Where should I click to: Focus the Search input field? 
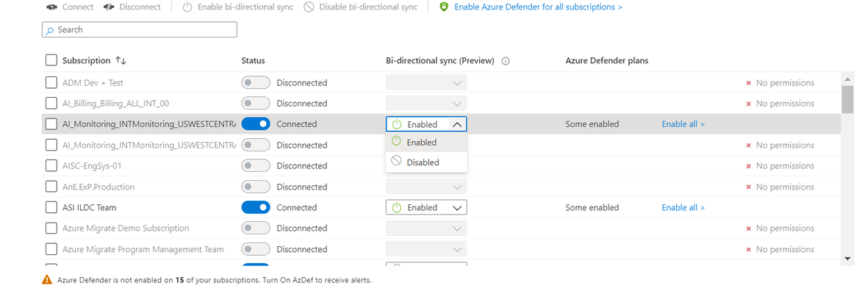click(x=140, y=29)
